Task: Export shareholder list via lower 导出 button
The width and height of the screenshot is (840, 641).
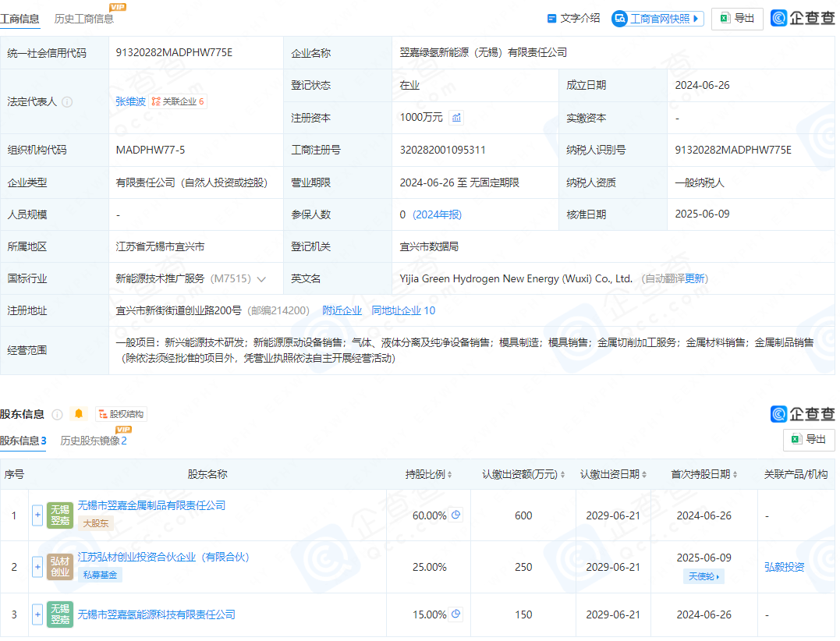Action: tap(809, 440)
